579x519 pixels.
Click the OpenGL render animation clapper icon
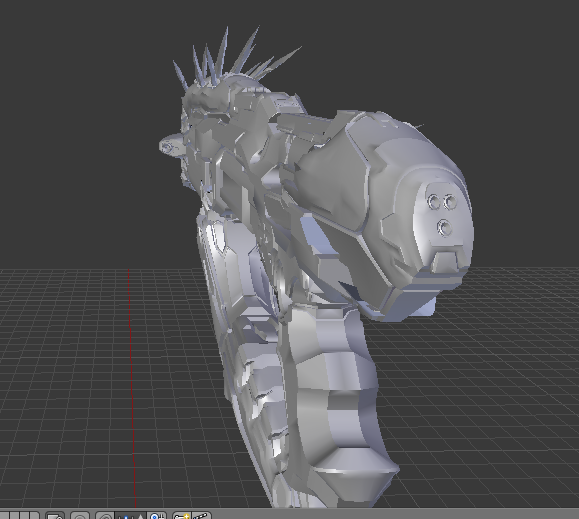pyautogui.click(x=202, y=516)
